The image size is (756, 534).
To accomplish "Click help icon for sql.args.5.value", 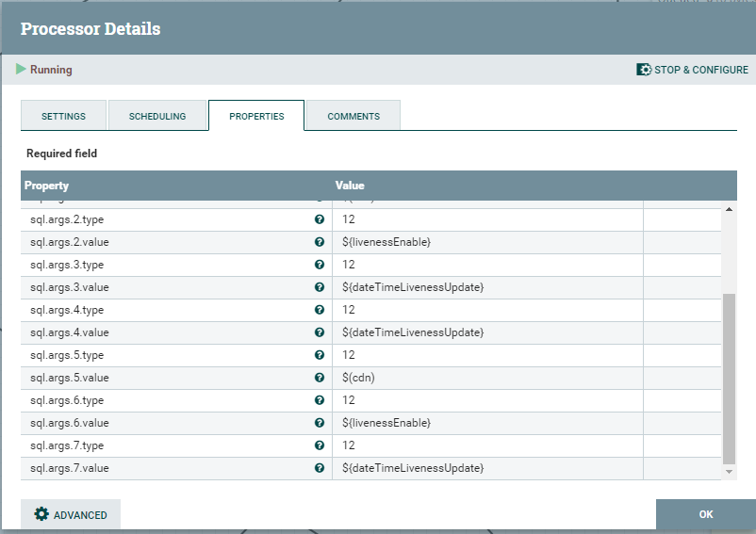I will [x=320, y=378].
